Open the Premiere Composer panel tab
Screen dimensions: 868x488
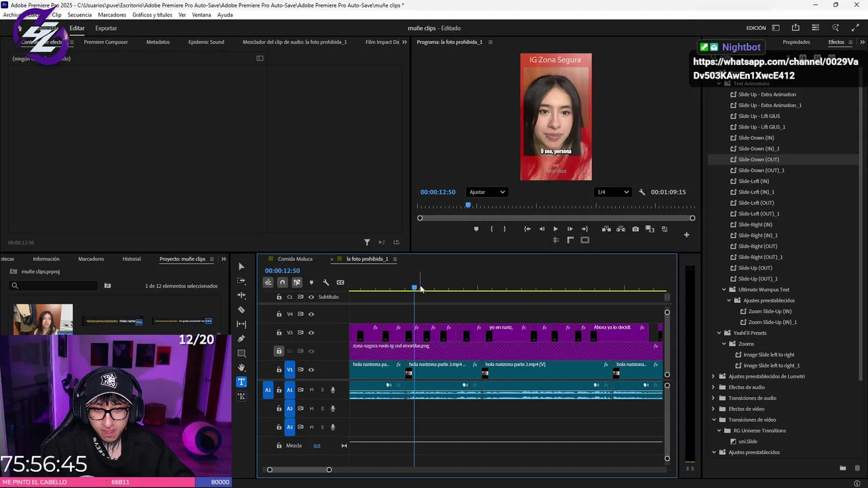[106, 42]
